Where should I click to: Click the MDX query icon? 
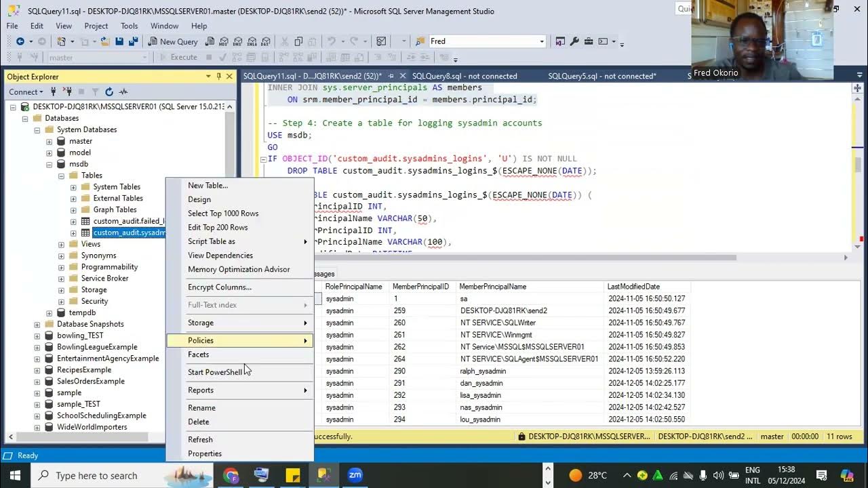click(x=224, y=41)
